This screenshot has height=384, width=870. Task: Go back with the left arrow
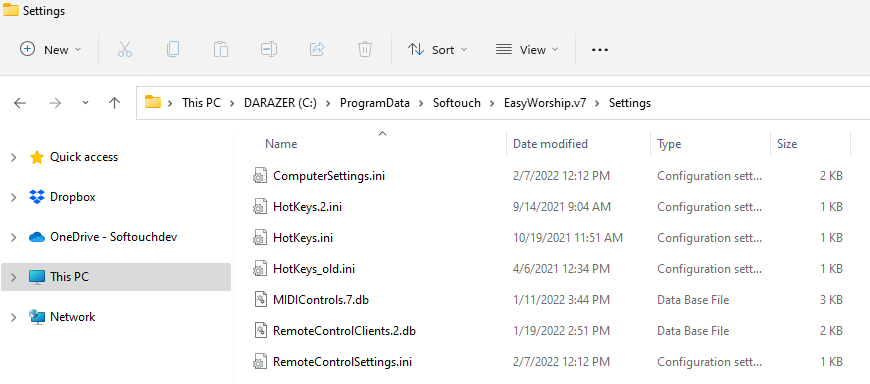pyautogui.click(x=20, y=103)
